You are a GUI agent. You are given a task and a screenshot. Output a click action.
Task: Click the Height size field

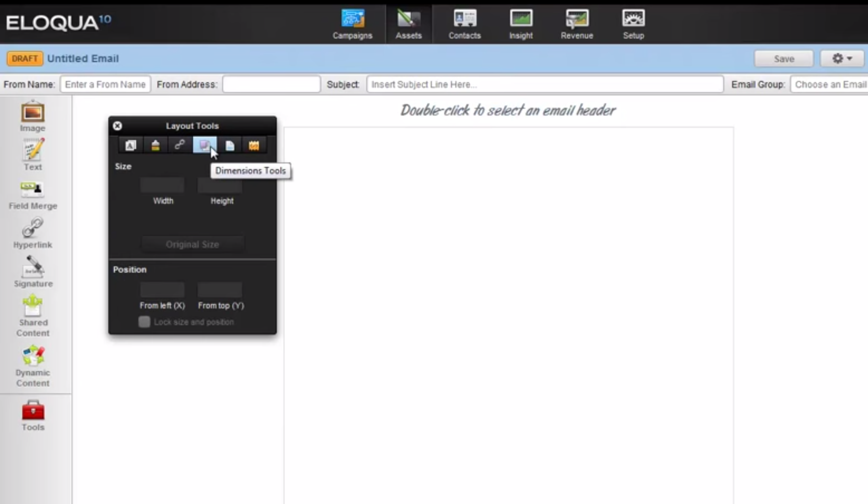coord(220,185)
